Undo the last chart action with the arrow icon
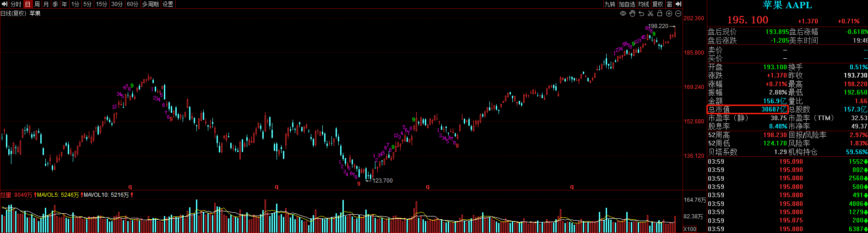868x233 pixels. click(x=641, y=14)
